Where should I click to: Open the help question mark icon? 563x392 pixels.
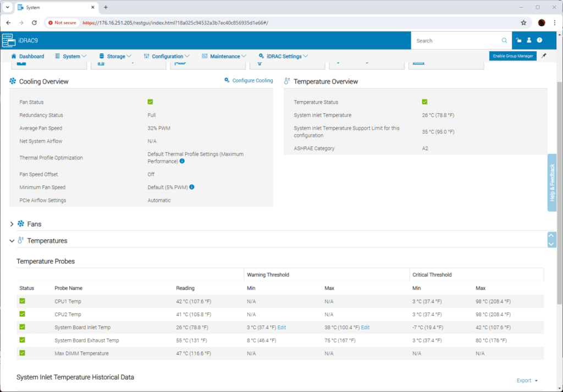pyautogui.click(x=539, y=40)
